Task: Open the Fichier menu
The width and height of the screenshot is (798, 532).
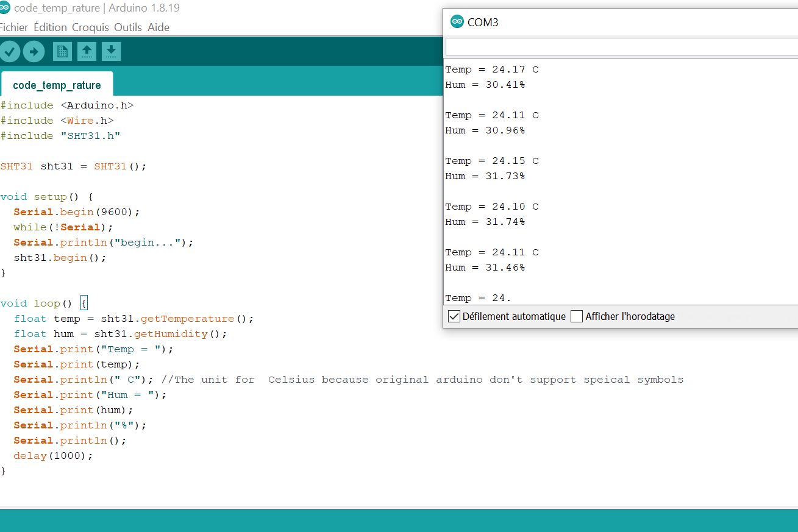Action: (x=13, y=27)
